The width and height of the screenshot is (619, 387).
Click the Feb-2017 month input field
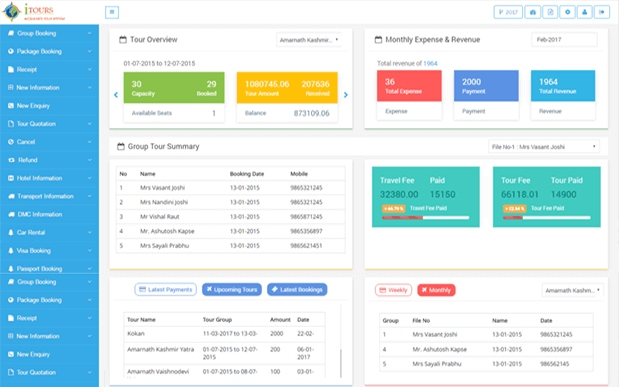[x=564, y=40]
